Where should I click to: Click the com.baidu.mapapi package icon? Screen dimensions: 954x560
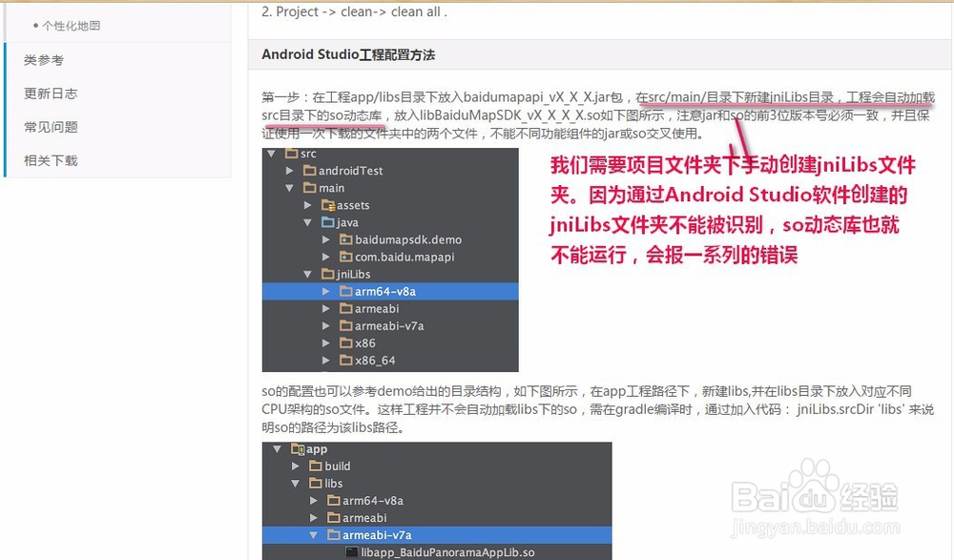(x=346, y=257)
